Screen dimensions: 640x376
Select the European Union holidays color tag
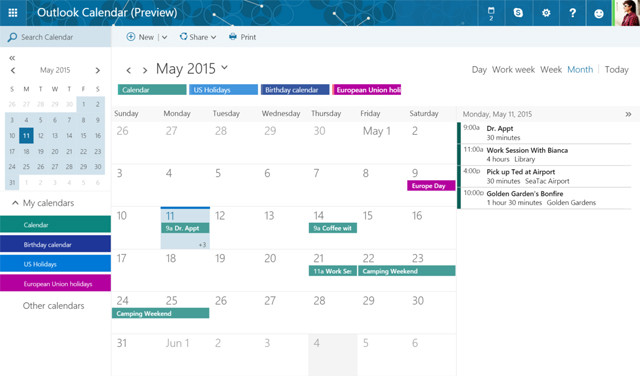pyautogui.click(x=367, y=90)
